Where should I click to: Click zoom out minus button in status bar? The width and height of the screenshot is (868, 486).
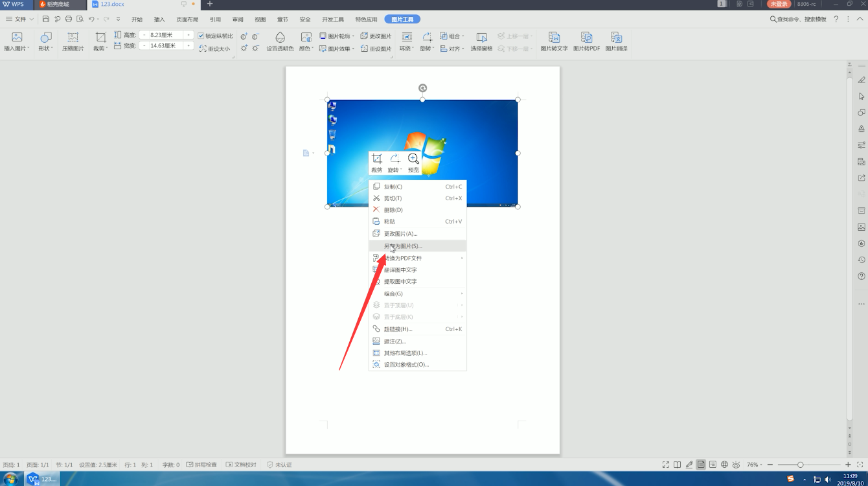coord(770,465)
